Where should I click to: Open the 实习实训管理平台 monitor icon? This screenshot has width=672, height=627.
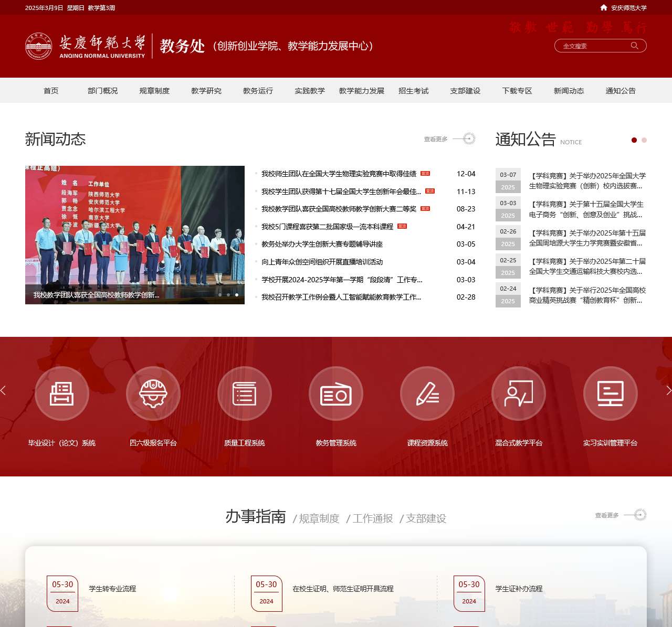pyautogui.click(x=611, y=394)
